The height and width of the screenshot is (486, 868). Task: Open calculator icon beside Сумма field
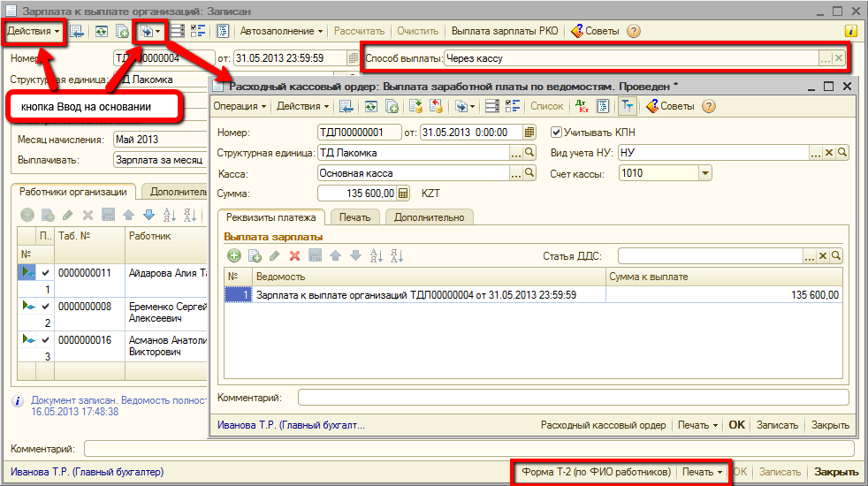click(x=404, y=193)
